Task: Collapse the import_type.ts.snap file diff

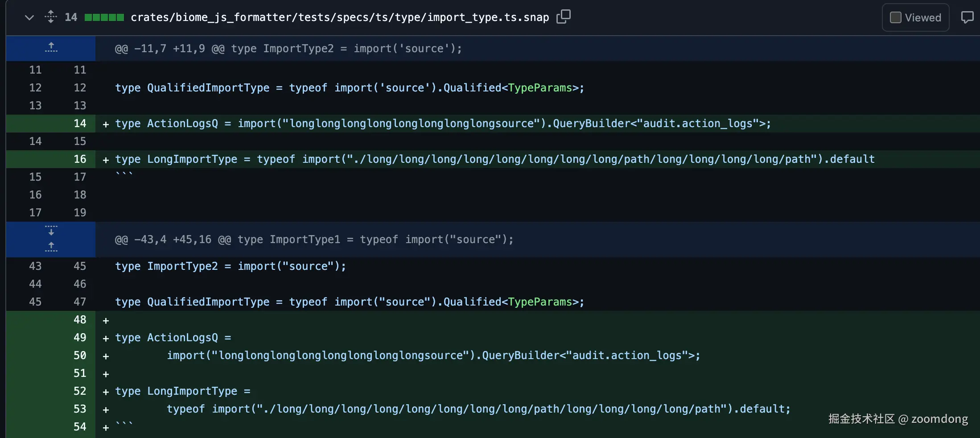Action: (x=29, y=18)
